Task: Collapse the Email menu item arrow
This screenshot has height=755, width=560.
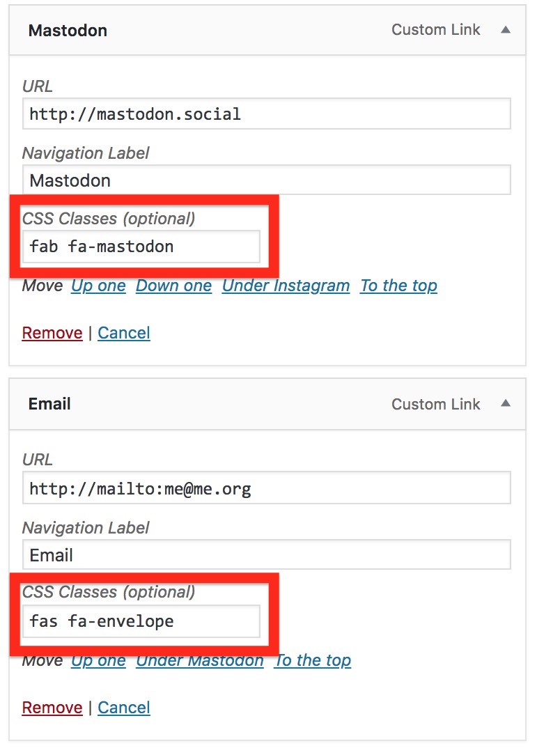Action: [506, 404]
